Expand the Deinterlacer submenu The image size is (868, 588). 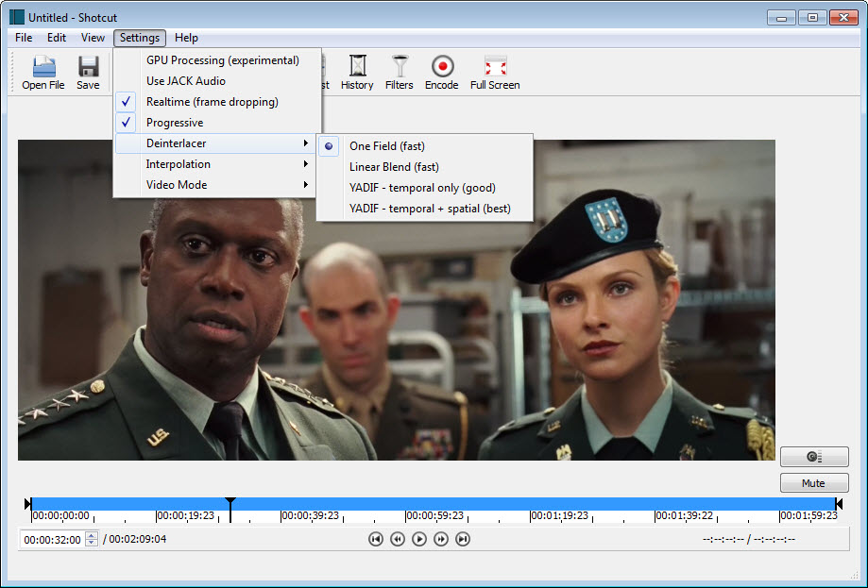(x=214, y=143)
